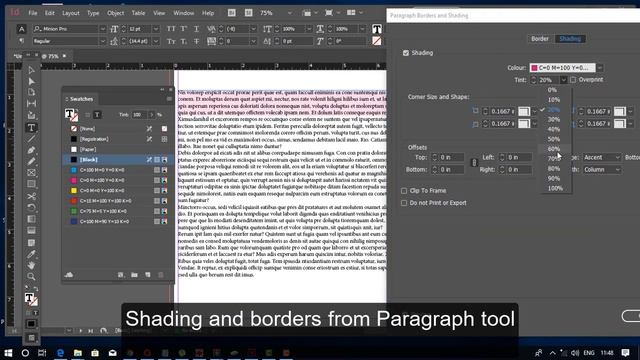Open the Swatches panel menu
Image resolution: width=640 pixels, height=360 pixels.
(169, 99)
